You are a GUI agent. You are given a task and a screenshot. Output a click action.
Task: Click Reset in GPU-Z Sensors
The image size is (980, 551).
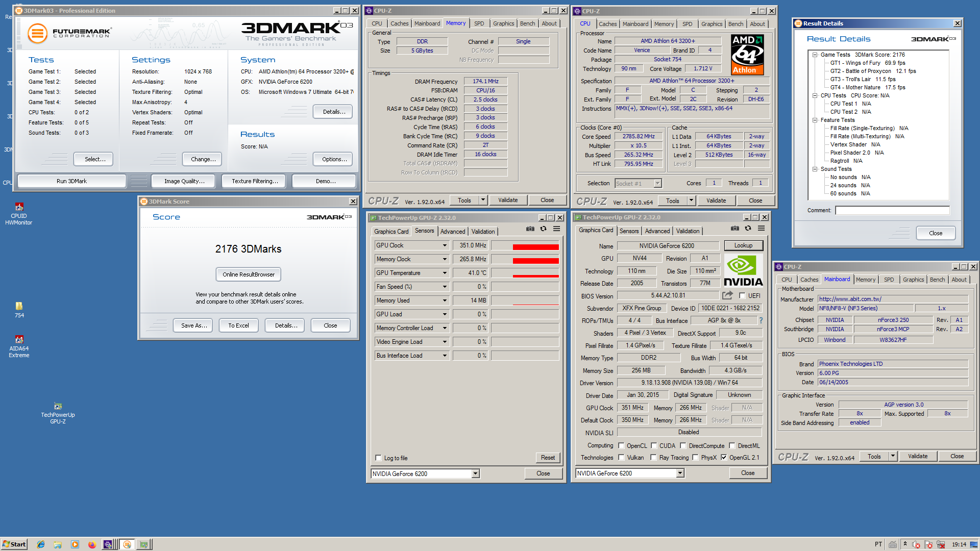pos(548,458)
